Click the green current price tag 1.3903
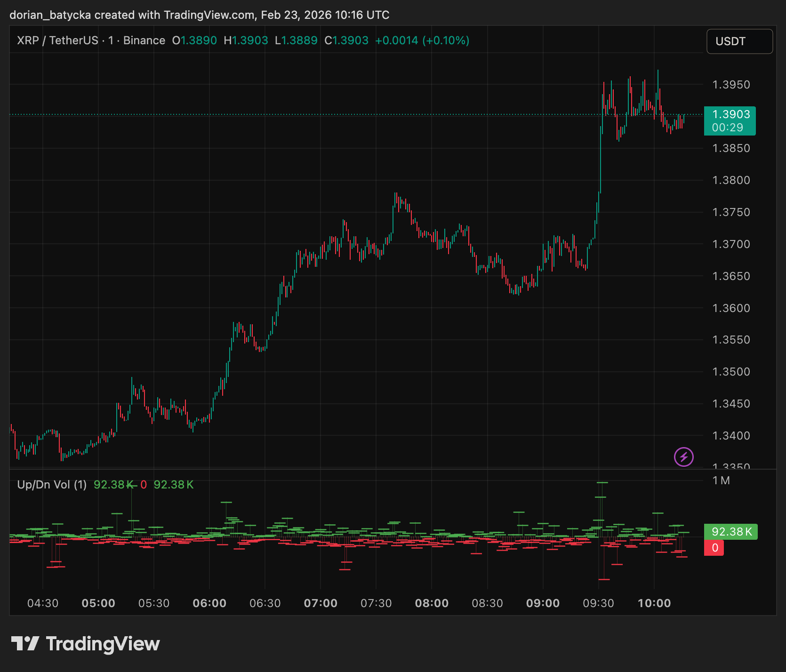The image size is (786, 672). [x=730, y=113]
